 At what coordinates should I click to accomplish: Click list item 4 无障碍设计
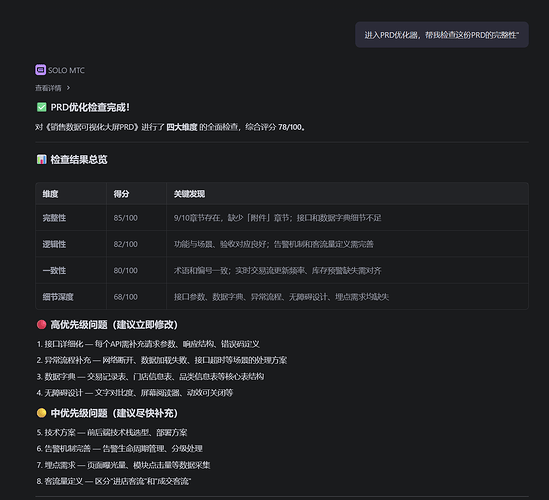point(135,393)
